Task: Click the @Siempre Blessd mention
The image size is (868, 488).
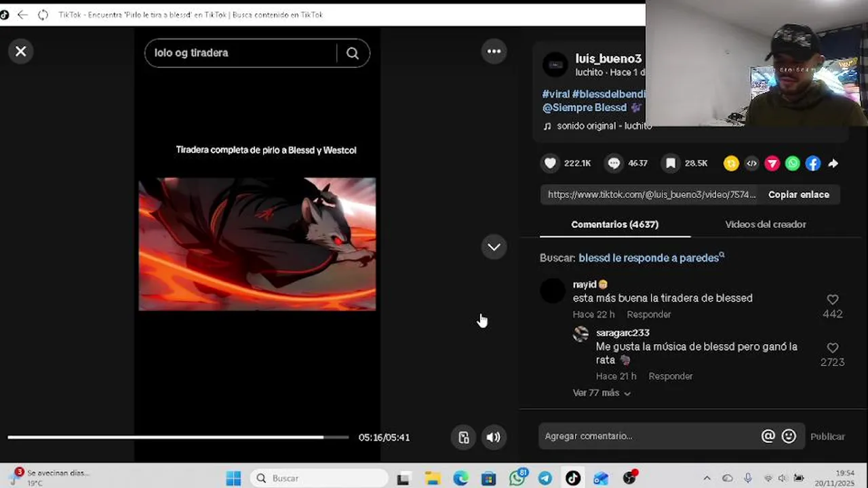Action: pos(585,108)
